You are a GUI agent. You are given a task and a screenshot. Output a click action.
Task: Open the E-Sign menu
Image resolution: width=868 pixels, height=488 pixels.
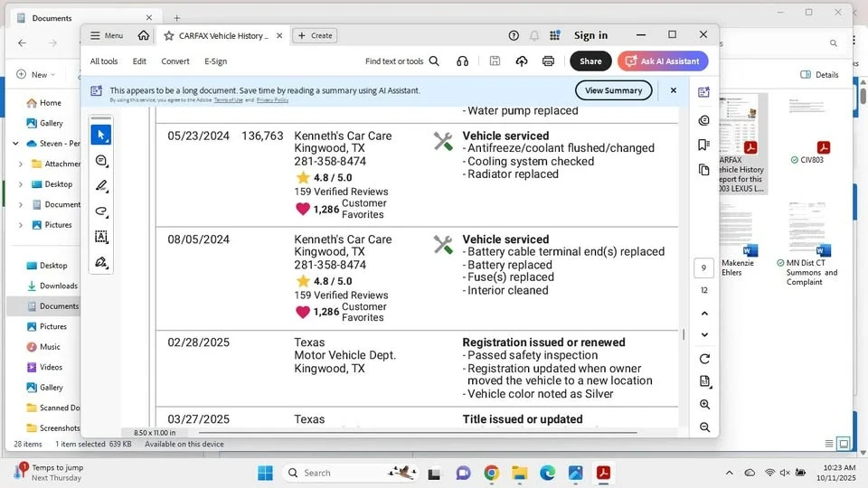click(x=215, y=61)
